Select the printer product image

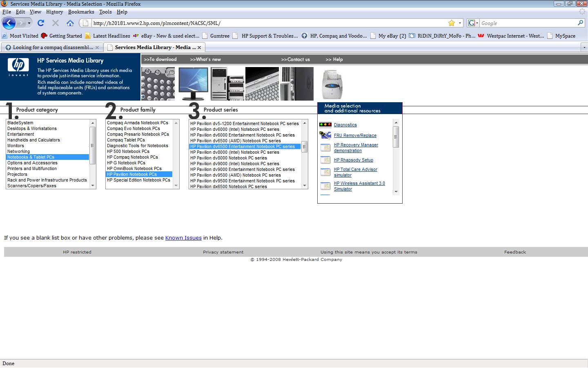coord(332,84)
